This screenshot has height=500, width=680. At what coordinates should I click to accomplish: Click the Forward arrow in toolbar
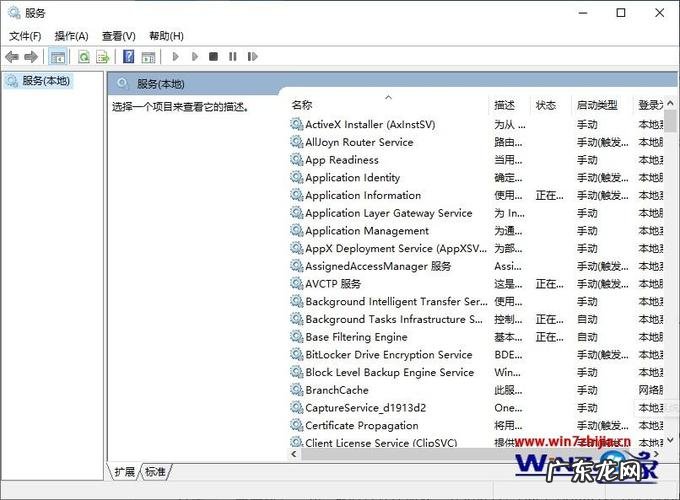click(x=31, y=57)
